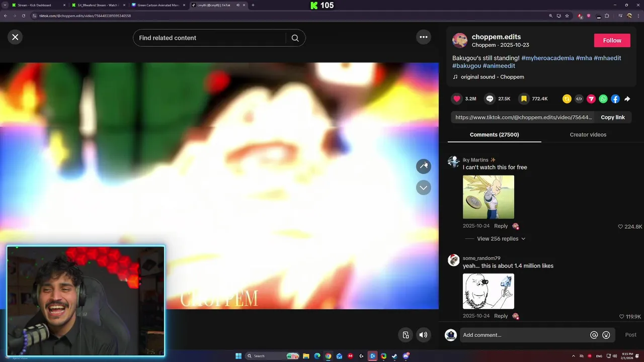Go to previous video with up arrow

click(424, 166)
